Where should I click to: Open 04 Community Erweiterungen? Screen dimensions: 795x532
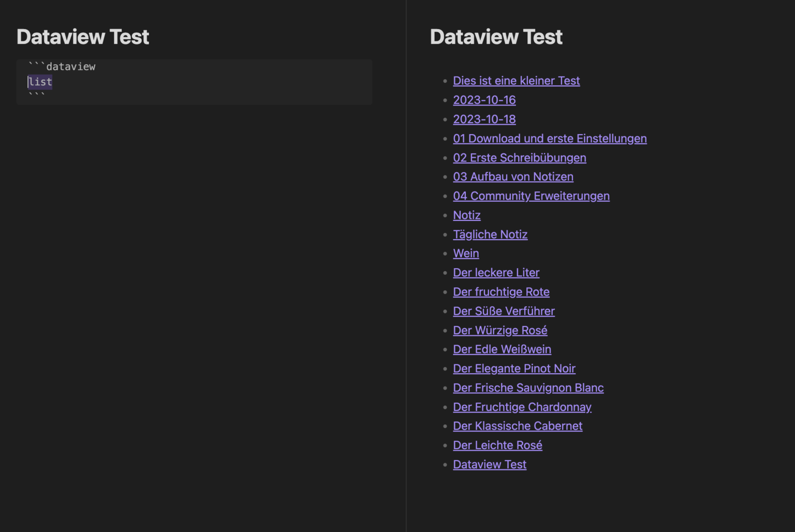click(531, 196)
